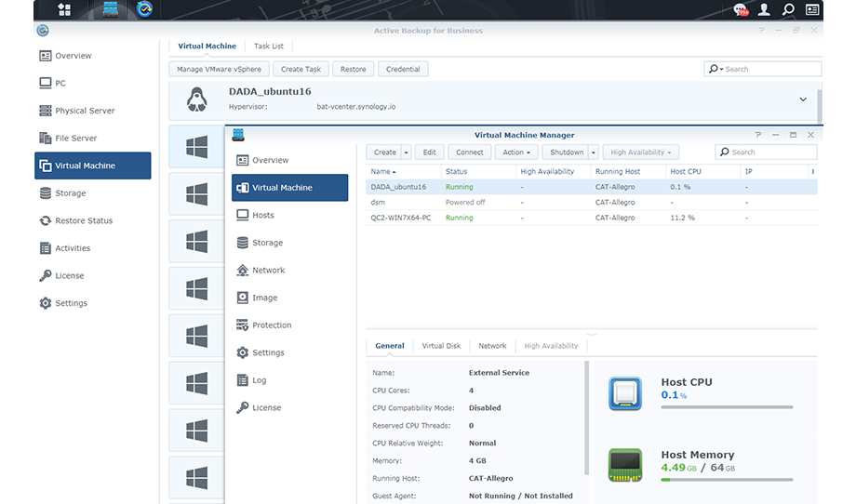Select the QC2-WIN7X64-PC row
The width and height of the screenshot is (856, 504).
click(x=400, y=218)
